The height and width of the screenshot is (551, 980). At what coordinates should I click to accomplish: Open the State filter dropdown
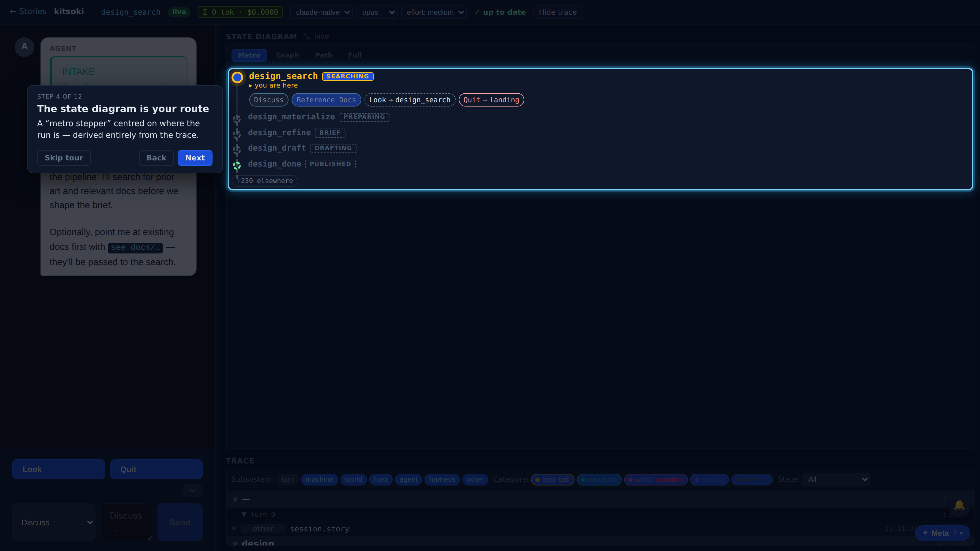click(837, 479)
